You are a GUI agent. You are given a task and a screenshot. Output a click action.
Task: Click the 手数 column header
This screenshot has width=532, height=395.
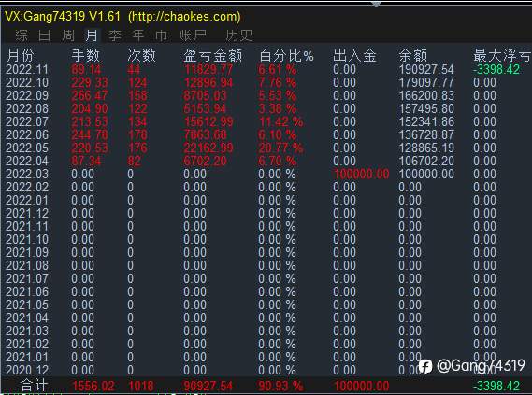pyautogui.click(x=85, y=55)
